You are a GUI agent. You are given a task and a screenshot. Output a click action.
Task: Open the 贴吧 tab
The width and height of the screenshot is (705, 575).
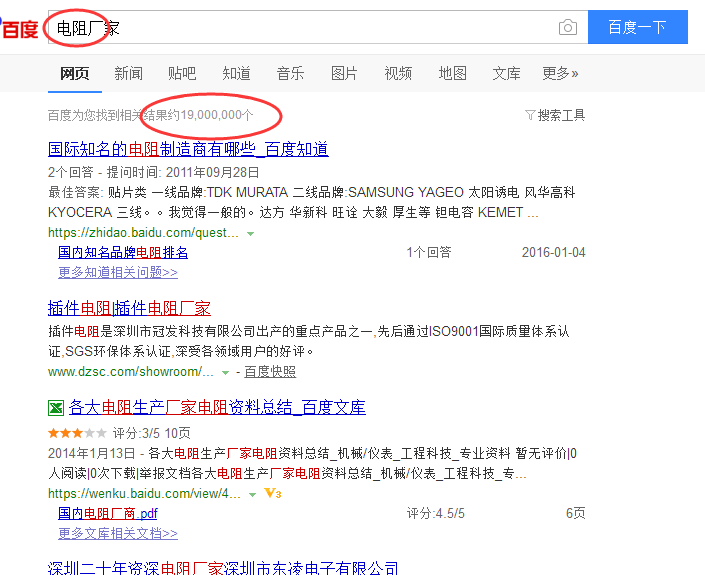182,73
